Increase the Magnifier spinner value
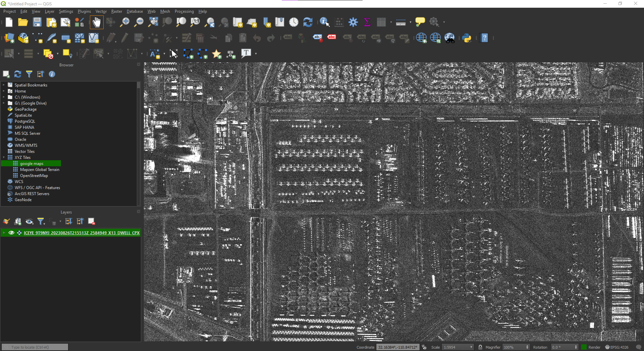644x351 pixels. coord(527,346)
